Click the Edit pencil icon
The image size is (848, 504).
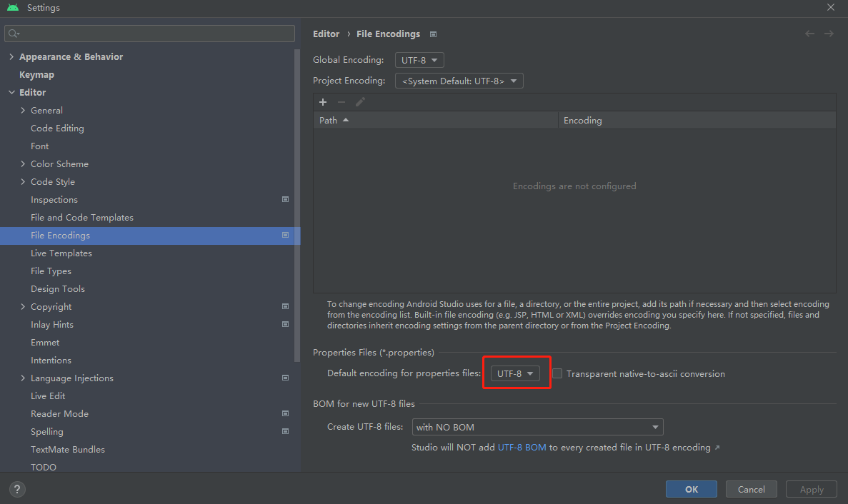[360, 102]
